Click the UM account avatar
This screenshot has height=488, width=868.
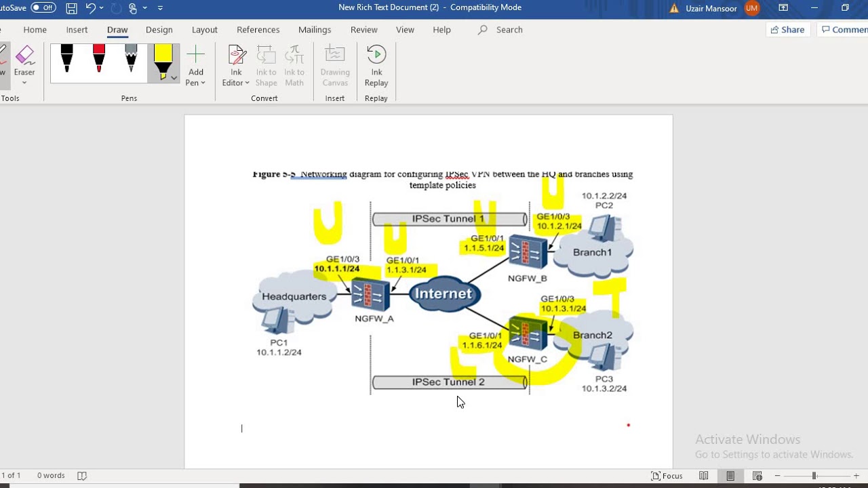(751, 8)
